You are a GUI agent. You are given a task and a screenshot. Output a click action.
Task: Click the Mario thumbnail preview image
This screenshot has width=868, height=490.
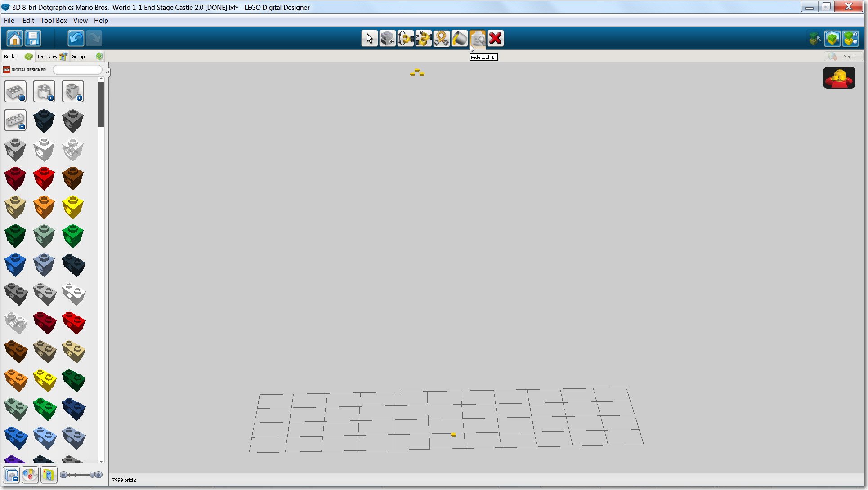[x=840, y=78]
